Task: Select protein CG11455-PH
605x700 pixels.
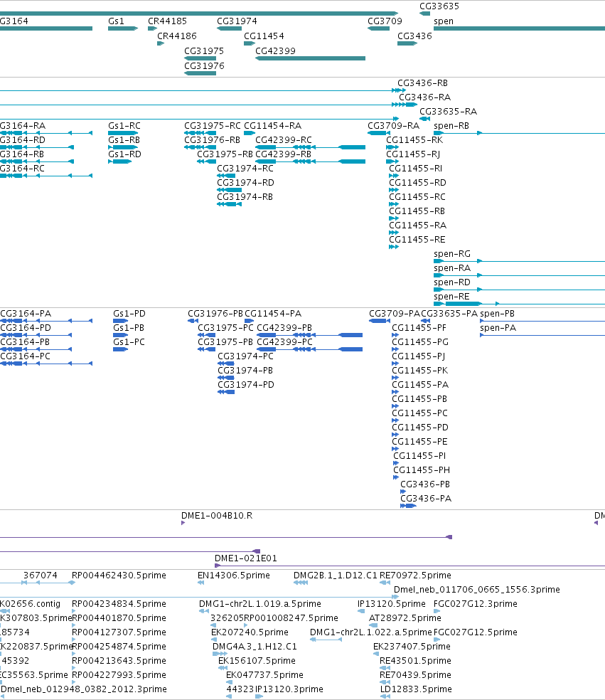Action: 421,470
